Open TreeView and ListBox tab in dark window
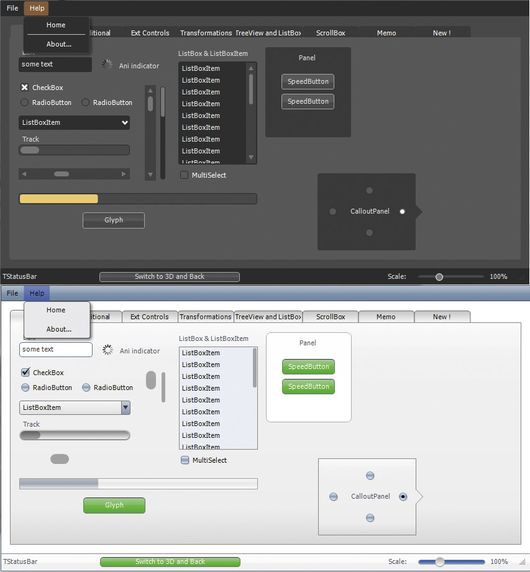Screen dimensions: 530x572 (268, 33)
